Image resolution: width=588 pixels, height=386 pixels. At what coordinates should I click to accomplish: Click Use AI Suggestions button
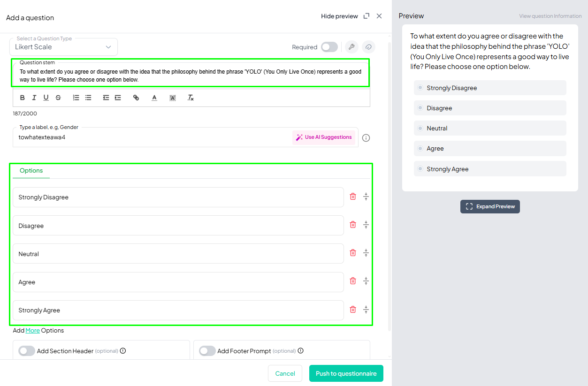tap(324, 137)
